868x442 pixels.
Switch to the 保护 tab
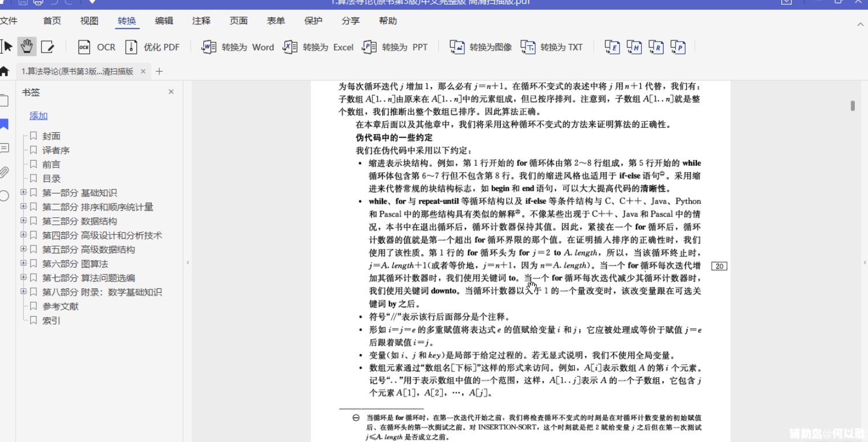point(313,21)
